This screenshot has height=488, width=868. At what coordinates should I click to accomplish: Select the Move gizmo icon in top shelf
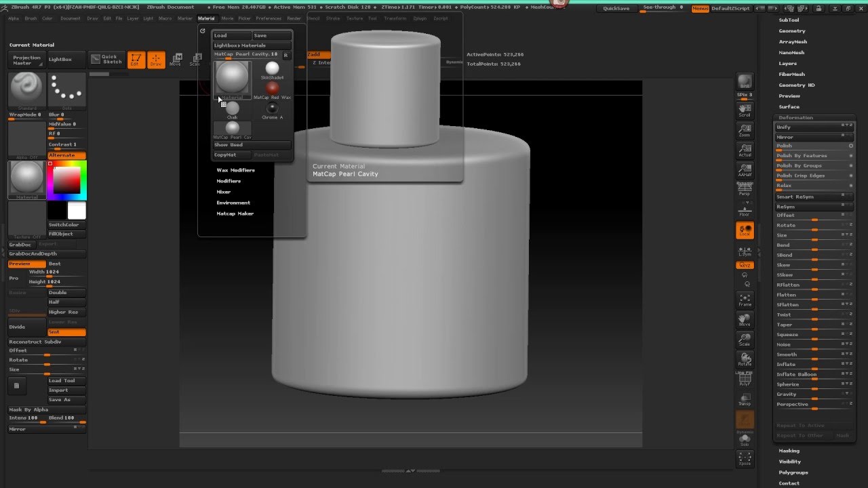(x=176, y=60)
